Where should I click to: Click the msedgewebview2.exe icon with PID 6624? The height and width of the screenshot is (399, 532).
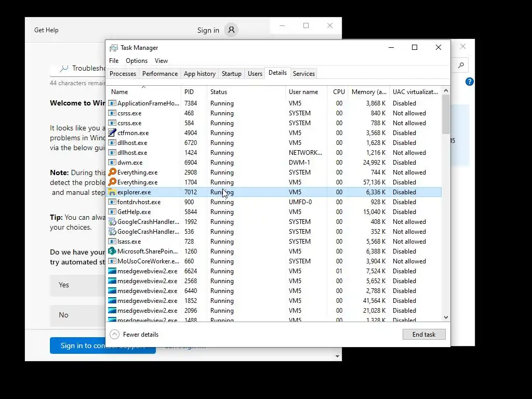112,271
